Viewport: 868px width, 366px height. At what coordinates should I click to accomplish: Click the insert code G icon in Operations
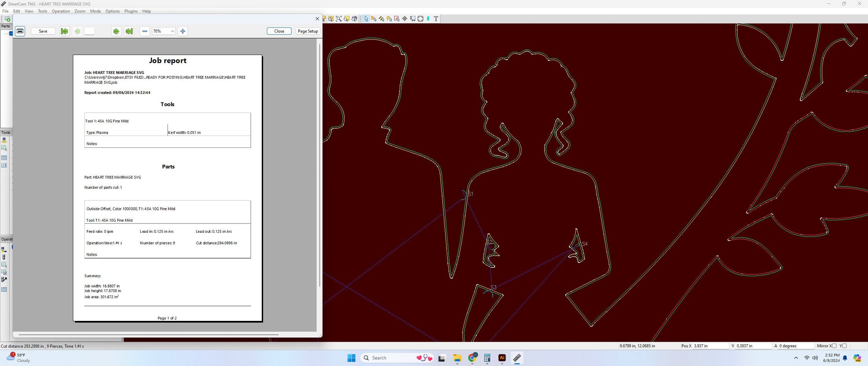click(4, 265)
